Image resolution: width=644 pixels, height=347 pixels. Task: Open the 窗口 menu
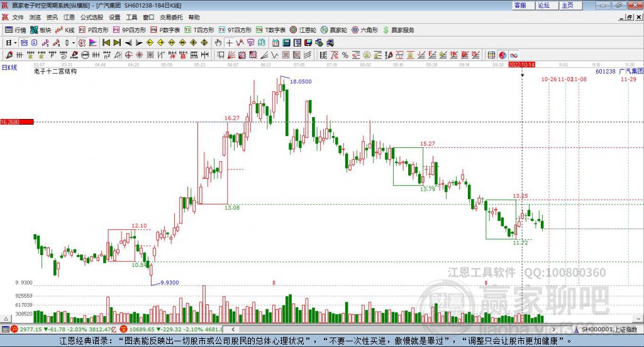tap(148, 17)
